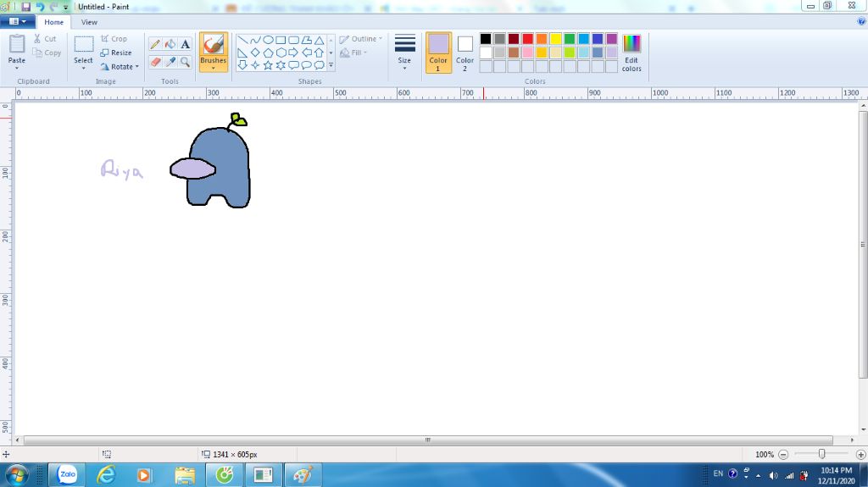Switch to the Home tab

click(53, 22)
